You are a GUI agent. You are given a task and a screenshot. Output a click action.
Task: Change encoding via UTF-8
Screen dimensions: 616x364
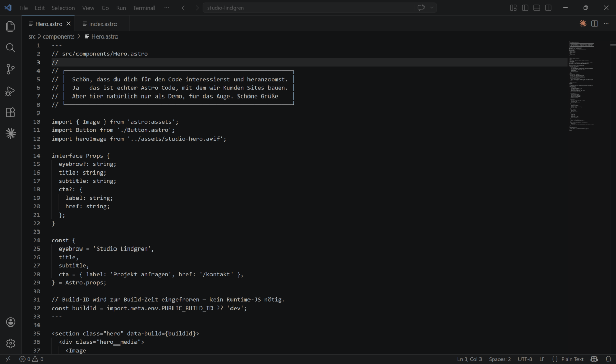pos(525,359)
